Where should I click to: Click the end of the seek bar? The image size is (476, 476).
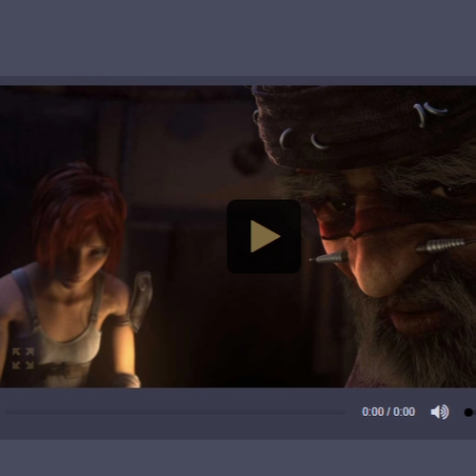[344, 412]
